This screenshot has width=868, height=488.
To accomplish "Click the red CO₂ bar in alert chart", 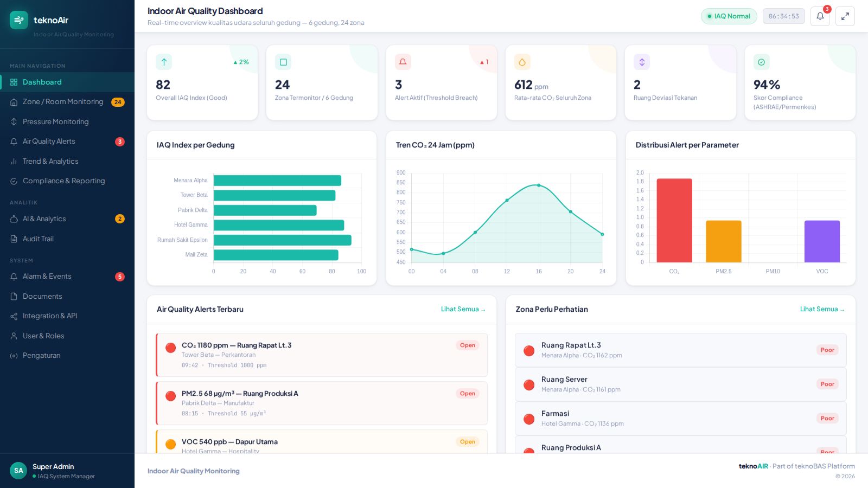I will (674, 221).
